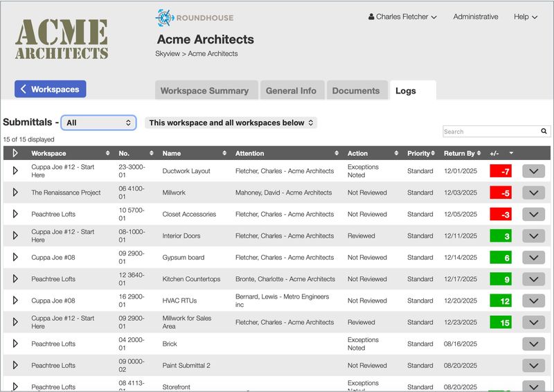The height and width of the screenshot is (392, 554).
Task: Click Bernard, Lewis - Metro Engineers attention cell
Action: (x=283, y=301)
